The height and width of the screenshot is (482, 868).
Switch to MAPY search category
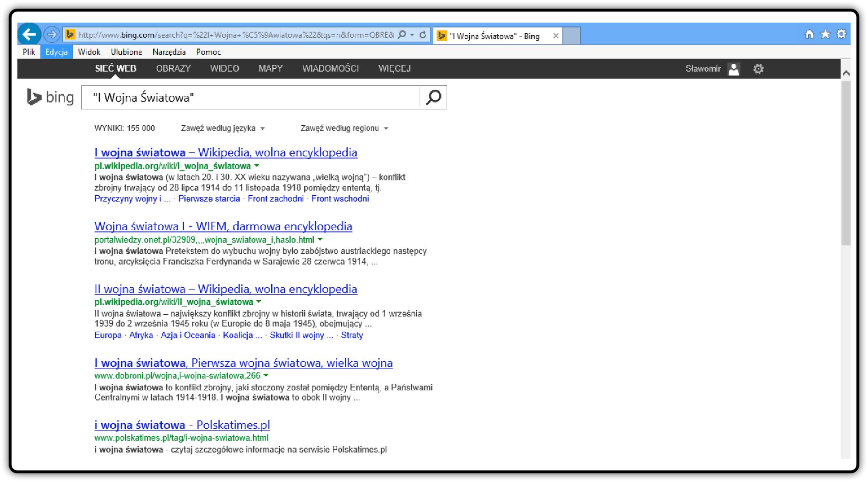tap(270, 69)
